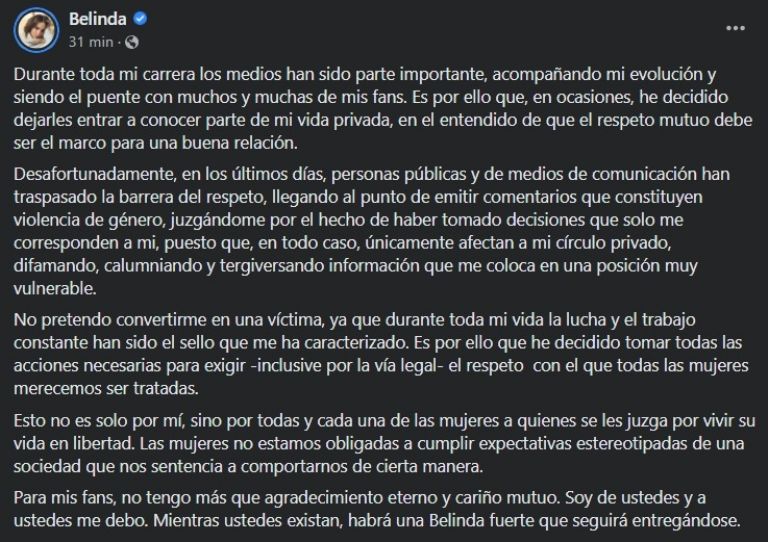Image resolution: width=768 pixels, height=542 pixels.
Task: Click the paragraph starting 'Durante toda mi carrera'
Action: click(x=383, y=109)
